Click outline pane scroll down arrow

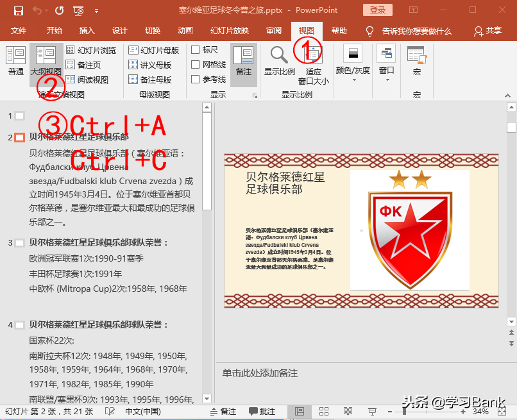[x=207, y=399]
